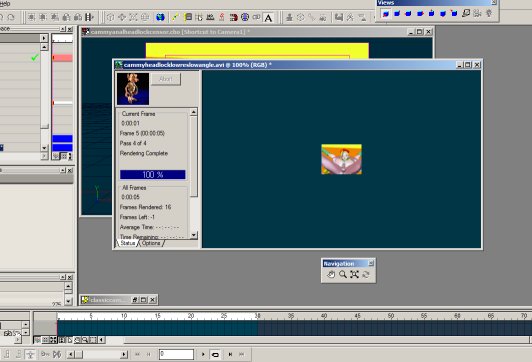Select the Turn rotate tool in Navigation
The width and height of the screenshot is (532, 362).
tap(366, 274)
